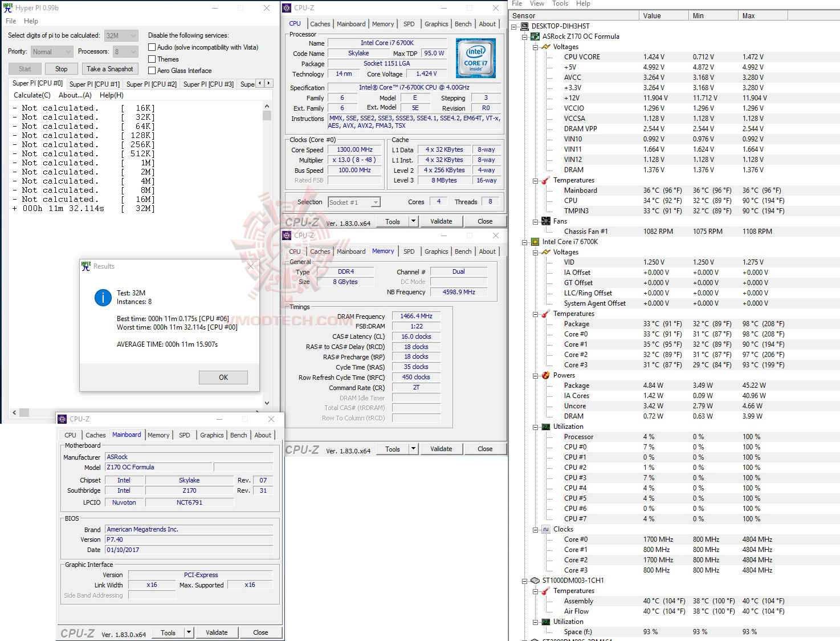This screenshot has width=840, height=641.
Task: Collapse the ASRock Z170 OC Formula node
Action: click(525, 36)
